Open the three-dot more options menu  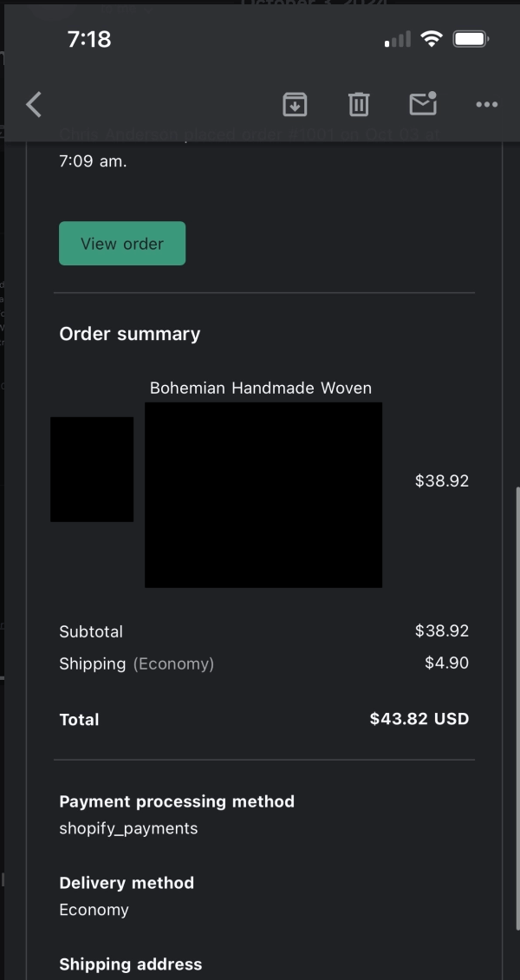487,105
